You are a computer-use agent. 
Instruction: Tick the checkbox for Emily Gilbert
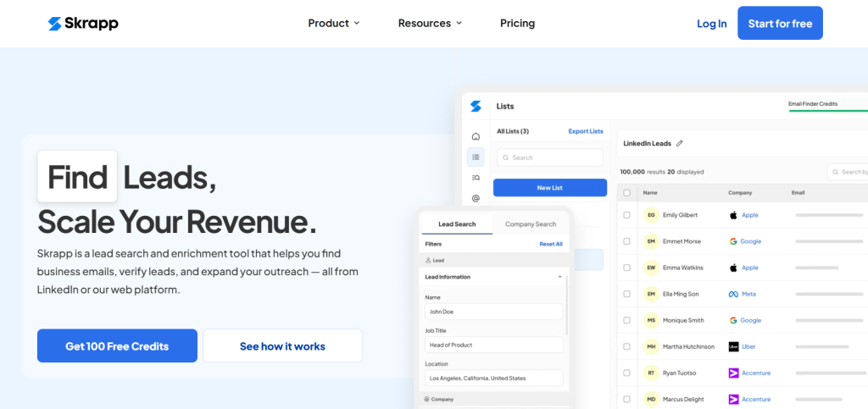(x=626, y=215)
